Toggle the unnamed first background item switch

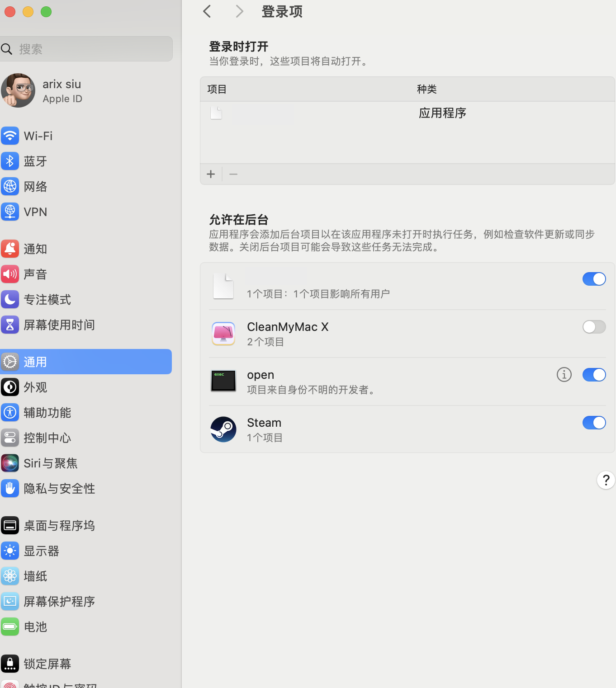594,279
